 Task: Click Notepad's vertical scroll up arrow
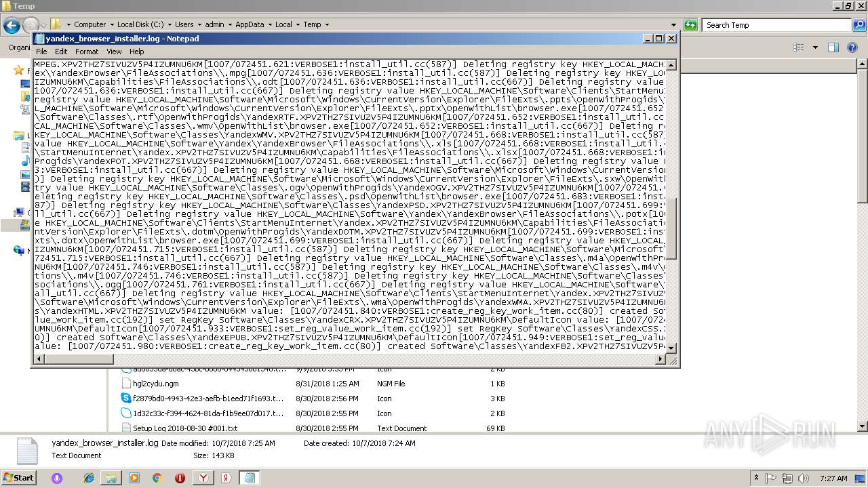(671, 65)
